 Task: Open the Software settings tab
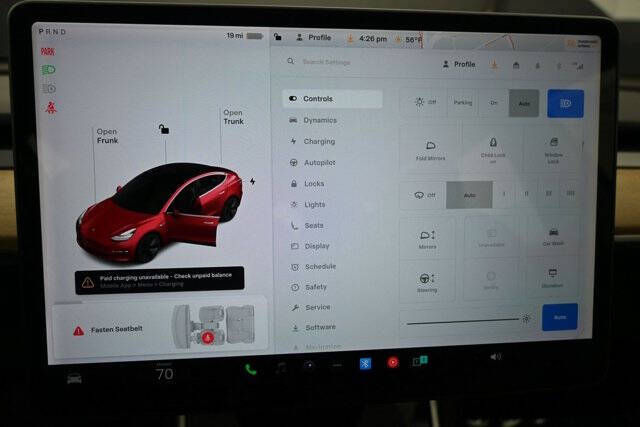point(313,327)
